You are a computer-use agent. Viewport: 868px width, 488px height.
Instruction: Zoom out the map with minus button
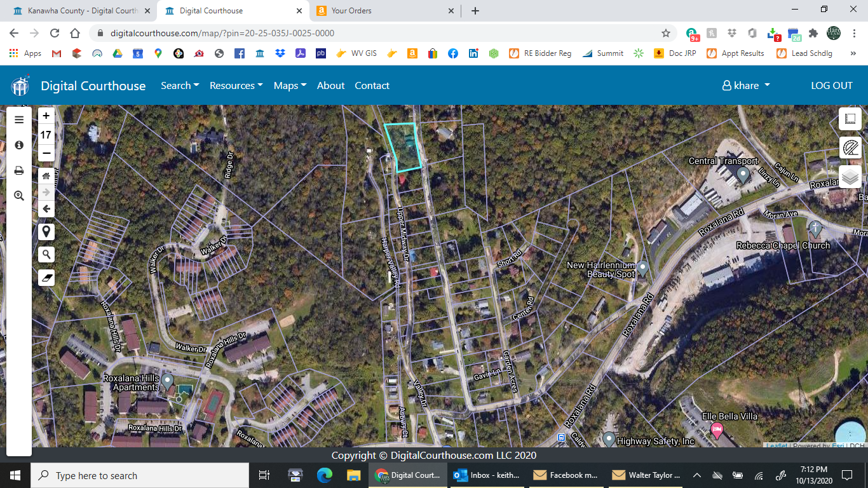click(x=46, y=153)
